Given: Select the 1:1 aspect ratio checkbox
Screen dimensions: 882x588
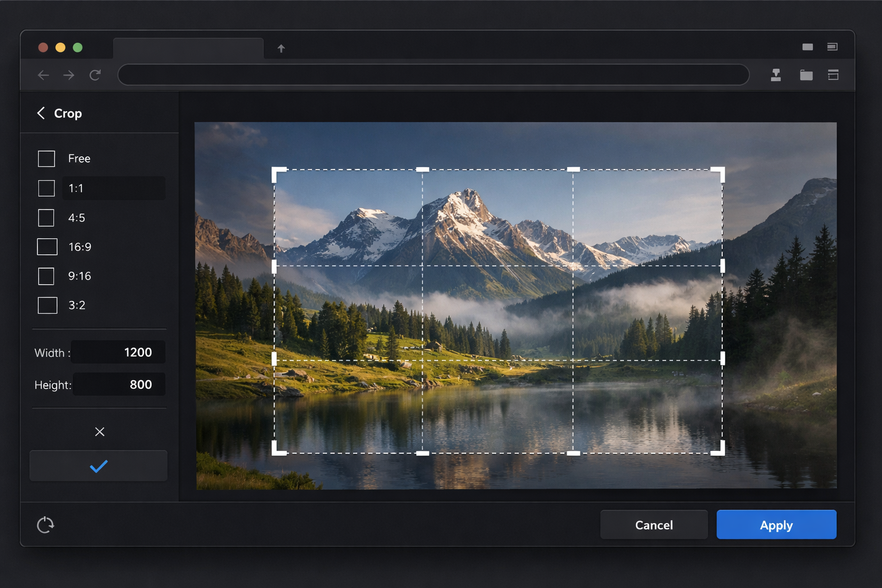Looking at the screenshot, I should pyautogui.click(x=46, y=188).
